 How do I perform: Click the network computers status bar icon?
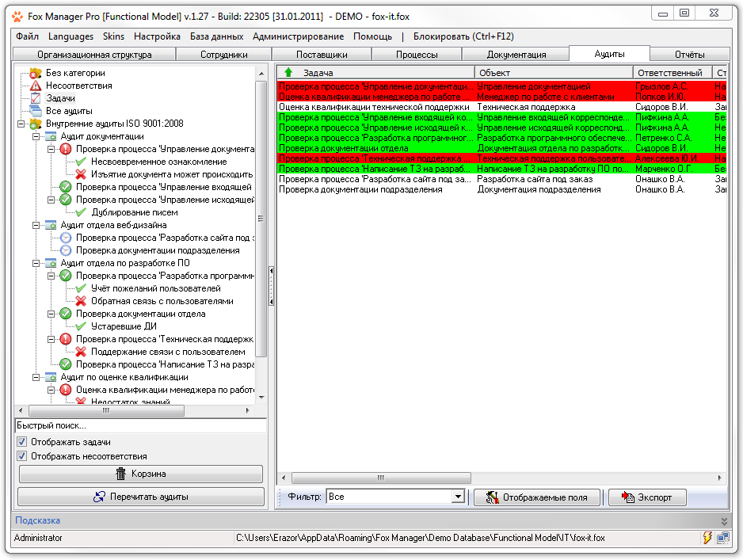click(x=722, y=538)
